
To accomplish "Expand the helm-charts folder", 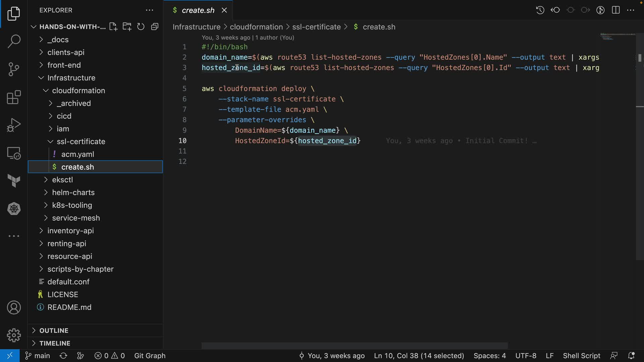I will tap(73, 192).
